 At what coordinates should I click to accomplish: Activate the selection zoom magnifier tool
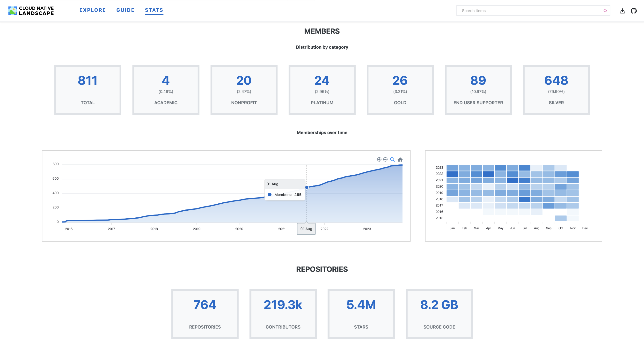392,160
